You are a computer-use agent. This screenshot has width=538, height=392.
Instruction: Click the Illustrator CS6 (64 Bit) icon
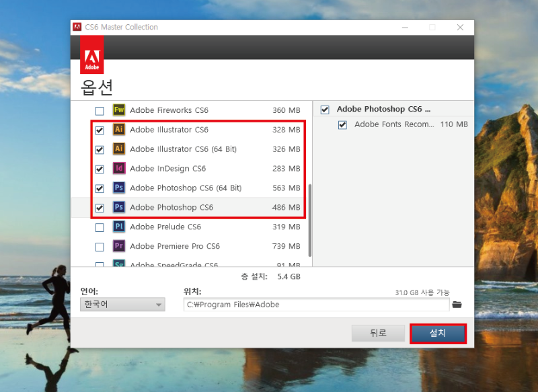pos(119,149)
